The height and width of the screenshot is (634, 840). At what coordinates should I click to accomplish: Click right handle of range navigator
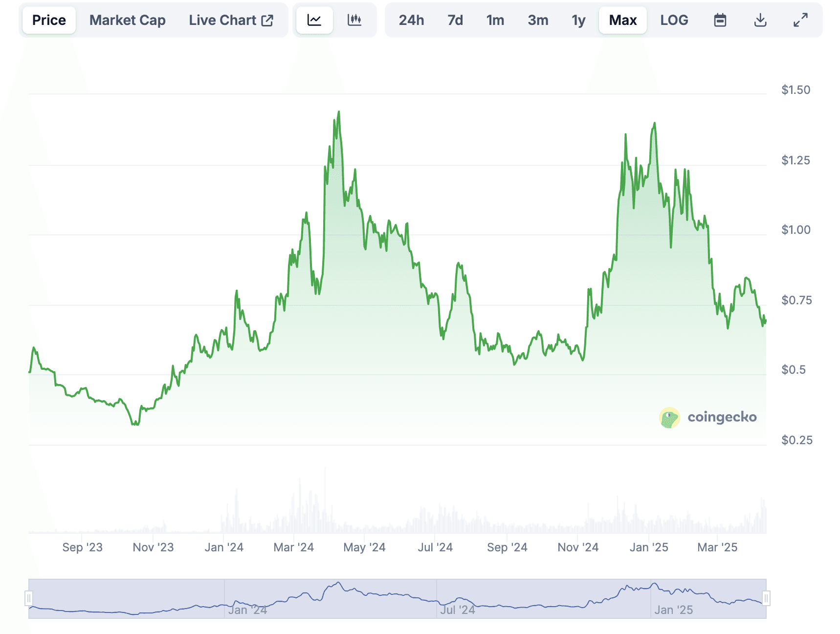click(766, 598)
